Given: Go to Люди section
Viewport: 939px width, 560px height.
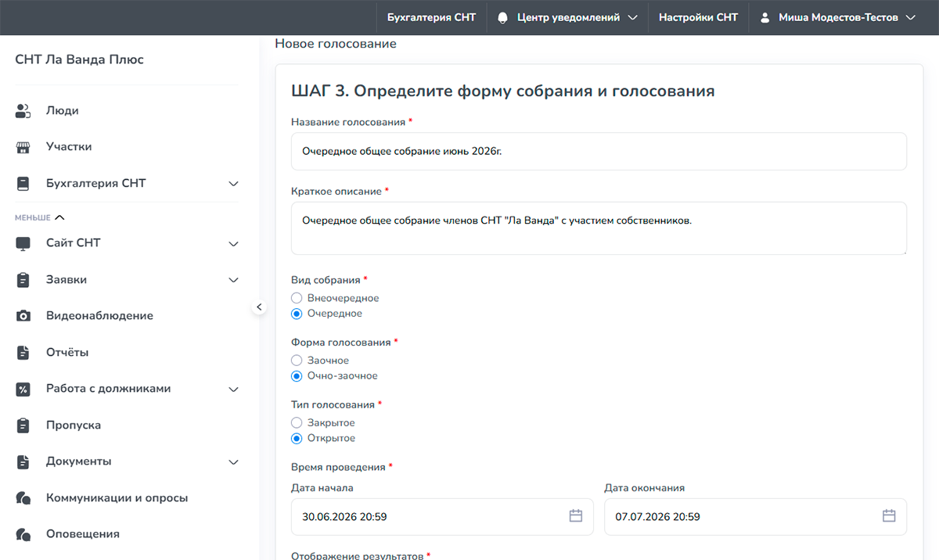Looking at the screenshot, I should click(x=63, y=111).
